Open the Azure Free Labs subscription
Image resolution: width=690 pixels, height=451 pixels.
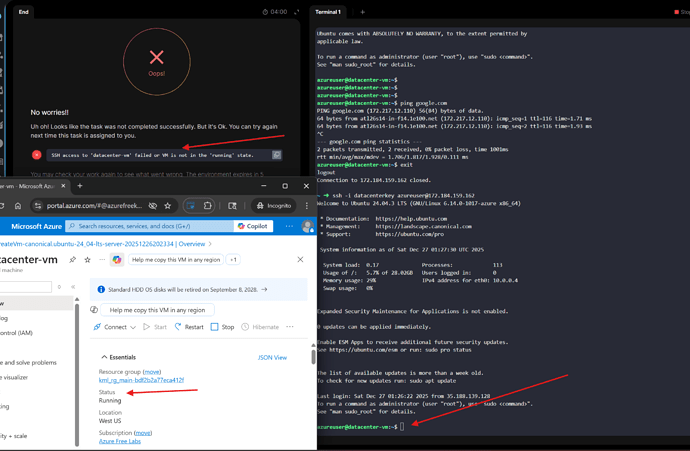point(120,441)
